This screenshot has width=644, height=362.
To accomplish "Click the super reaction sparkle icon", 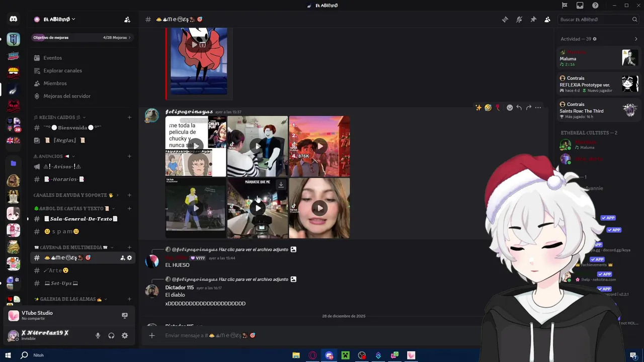I will tap(478, 108).
